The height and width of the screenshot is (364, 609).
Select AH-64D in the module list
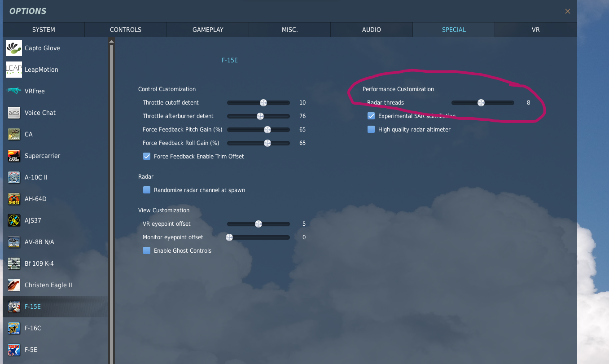55,199
